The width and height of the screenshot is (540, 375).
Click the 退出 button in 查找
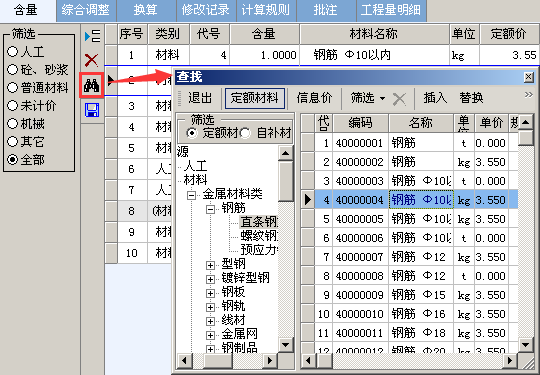200,98
